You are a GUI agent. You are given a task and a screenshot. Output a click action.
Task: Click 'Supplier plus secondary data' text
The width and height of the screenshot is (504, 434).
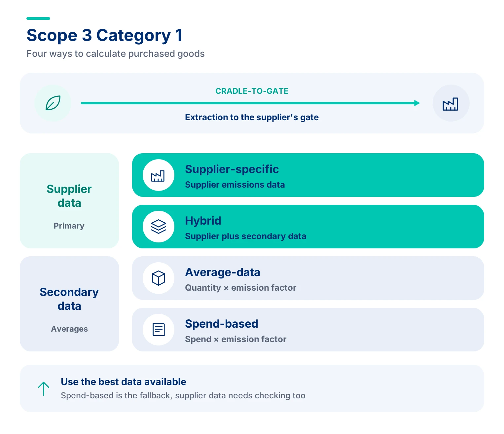[x=246, y=236]
